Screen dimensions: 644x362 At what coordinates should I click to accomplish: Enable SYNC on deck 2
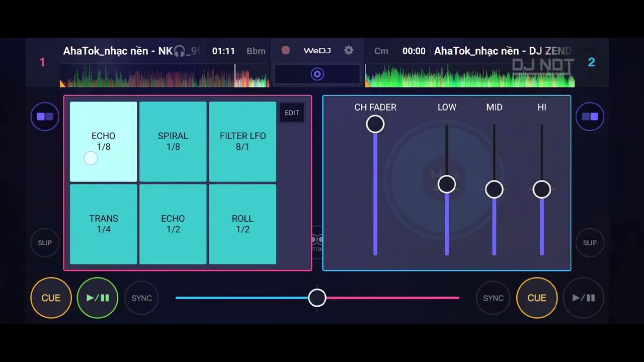(493, 298)
